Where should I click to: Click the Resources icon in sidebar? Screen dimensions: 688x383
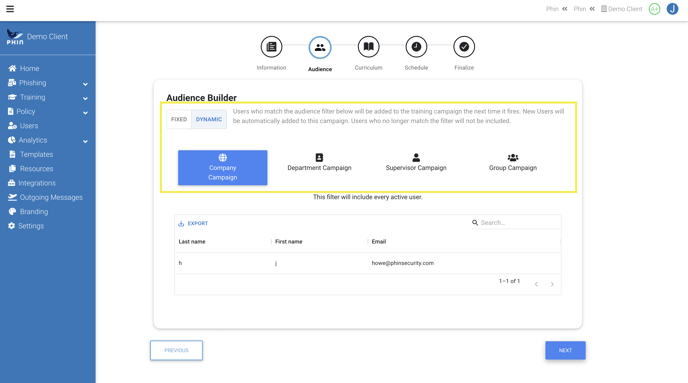[x=12, y=169]
